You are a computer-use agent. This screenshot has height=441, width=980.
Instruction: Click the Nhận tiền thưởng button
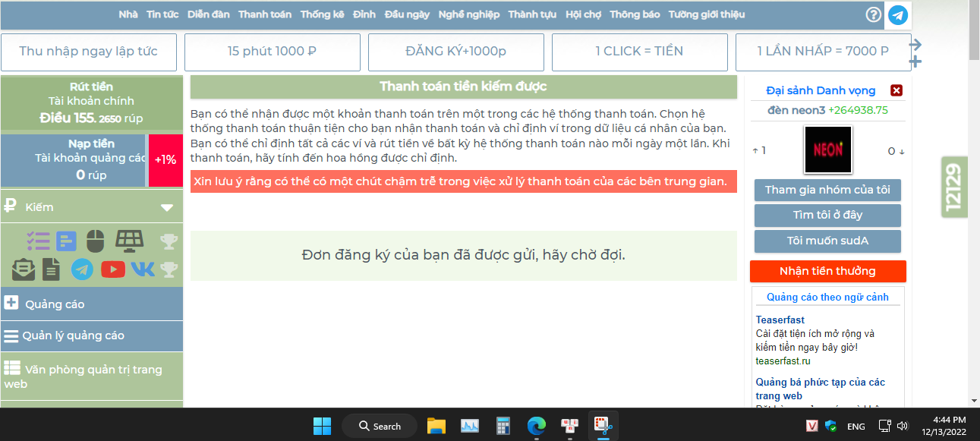[827, 271]
